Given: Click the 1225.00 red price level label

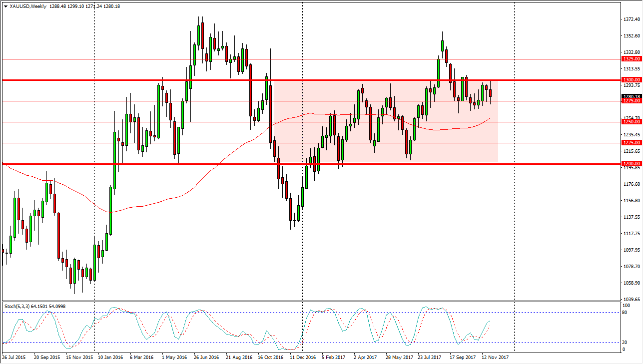Looking at the screenshot, I should 631,143.
